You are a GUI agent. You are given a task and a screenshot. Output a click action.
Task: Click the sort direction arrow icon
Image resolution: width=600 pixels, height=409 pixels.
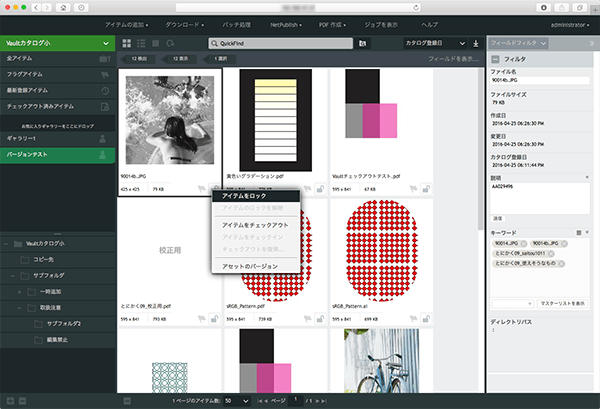[x=476, y=44]
